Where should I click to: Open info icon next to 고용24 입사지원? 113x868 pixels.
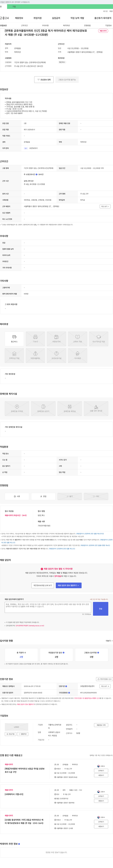pyautogui.click(x=98, y=653)
